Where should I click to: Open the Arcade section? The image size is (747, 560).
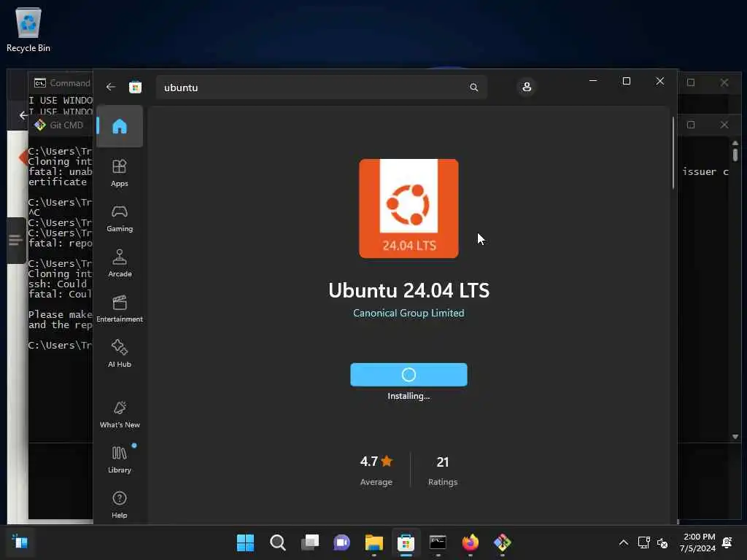[x=120, y=263]
